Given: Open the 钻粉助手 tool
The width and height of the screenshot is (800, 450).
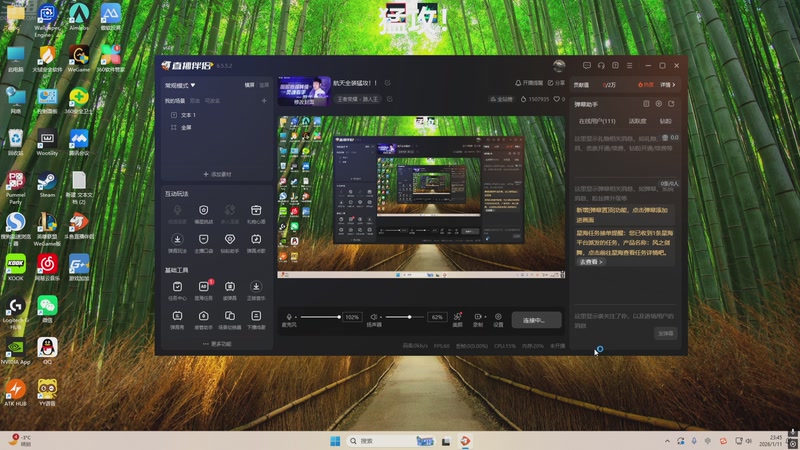Looking at the screenshot, I should coord(230,243).
